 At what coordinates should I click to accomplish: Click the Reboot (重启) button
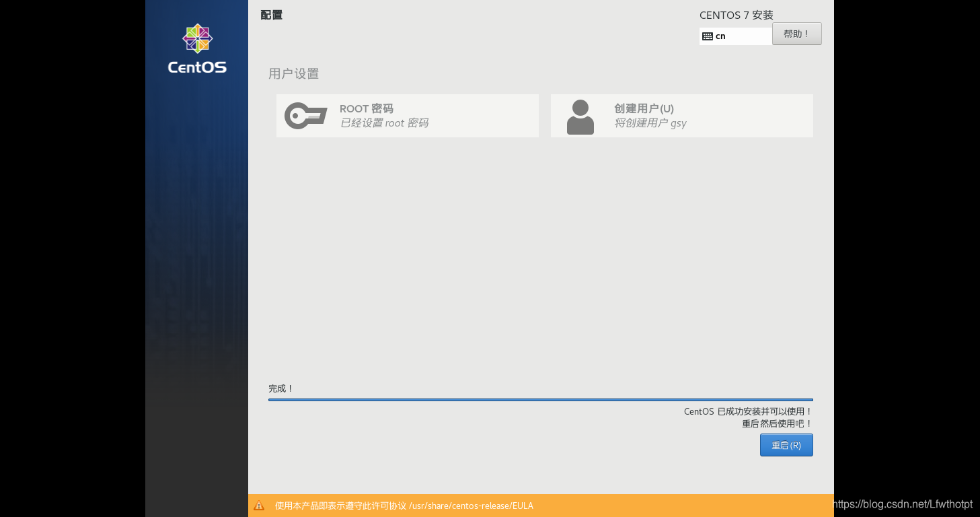(786, 445)
